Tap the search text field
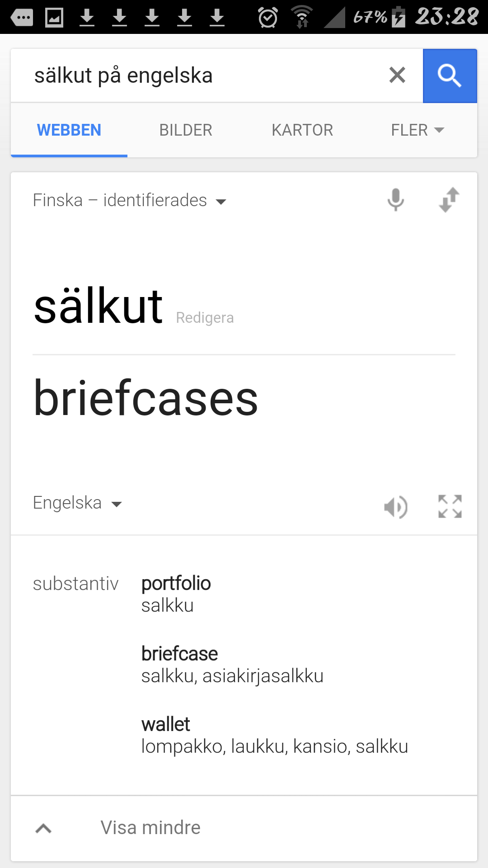488x868 pixels. click(x=203, y=75)
